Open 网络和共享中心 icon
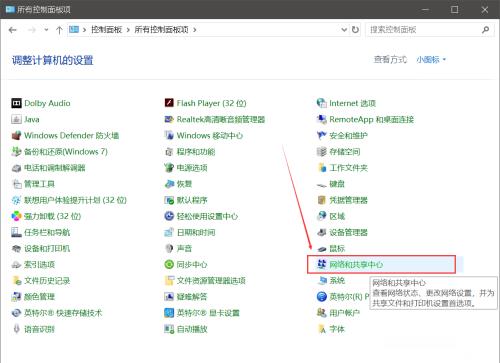The image size is (500, 363). click(x=322, y=265)
